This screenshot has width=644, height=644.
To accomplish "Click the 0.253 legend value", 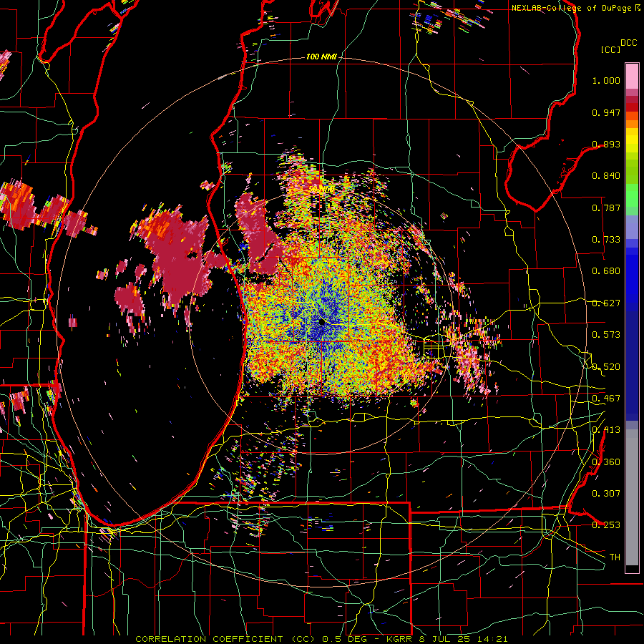I will point(606,525).
